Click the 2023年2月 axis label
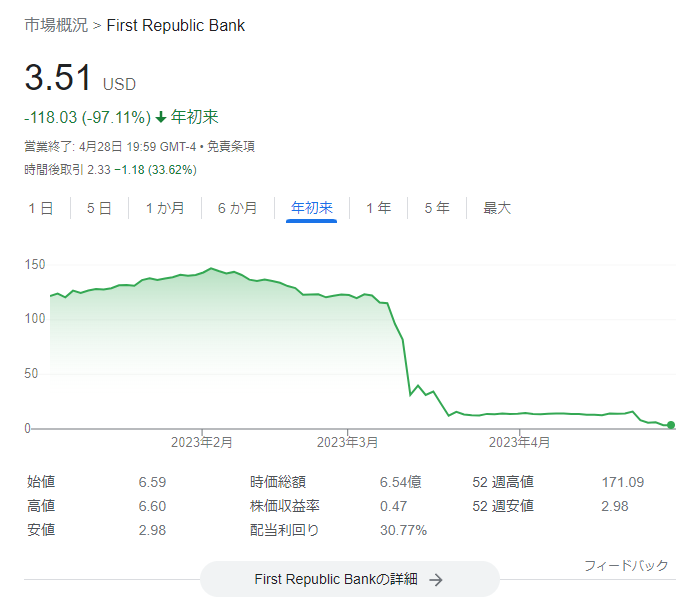 202,442
